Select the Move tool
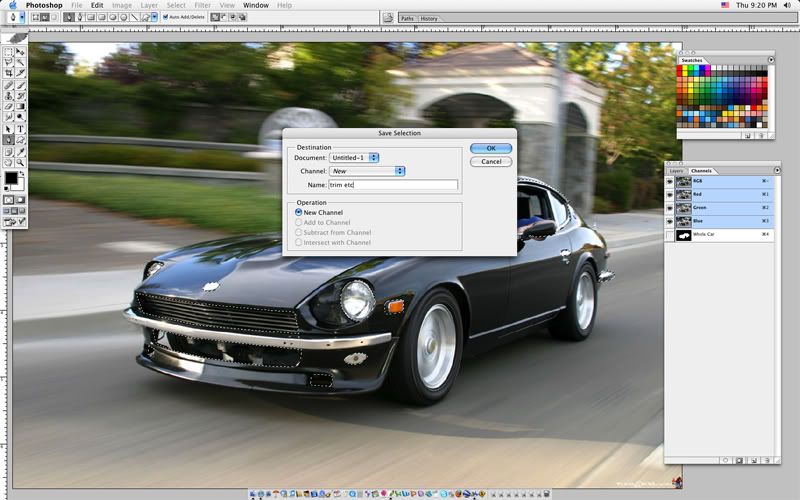The height and width of the screenshot is (500, 800). tap(20, 51)
